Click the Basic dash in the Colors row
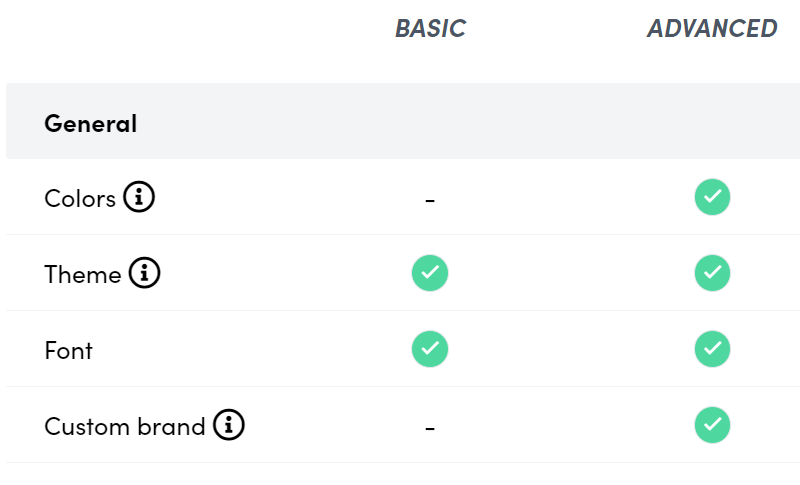 coord(430,200)
